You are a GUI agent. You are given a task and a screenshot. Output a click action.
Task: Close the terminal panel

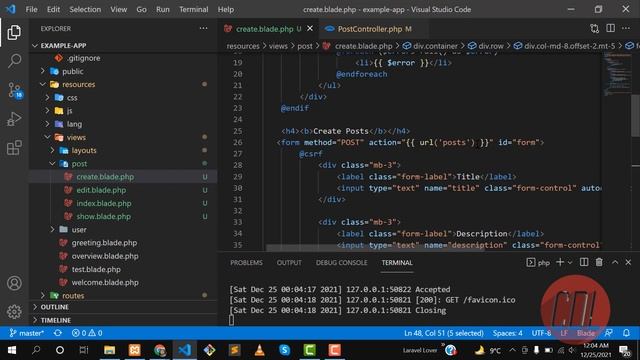point(628,262)
